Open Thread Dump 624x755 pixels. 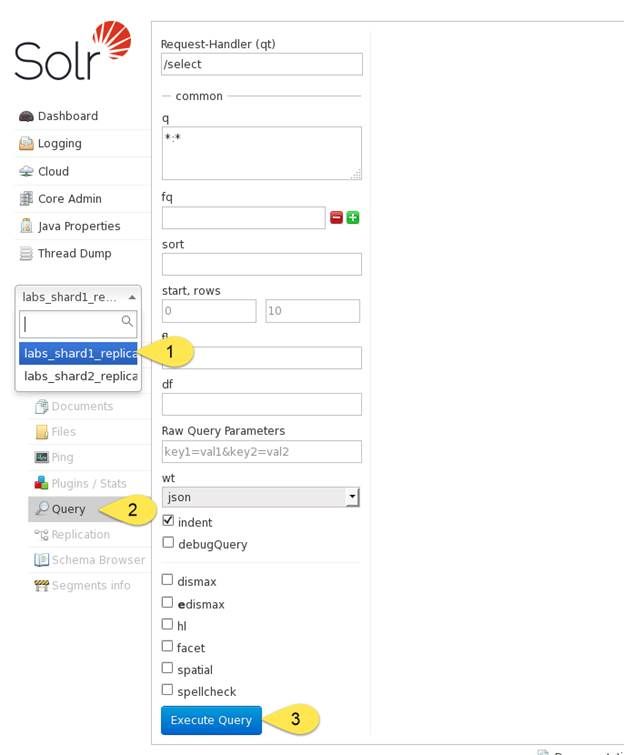point(75,254)
